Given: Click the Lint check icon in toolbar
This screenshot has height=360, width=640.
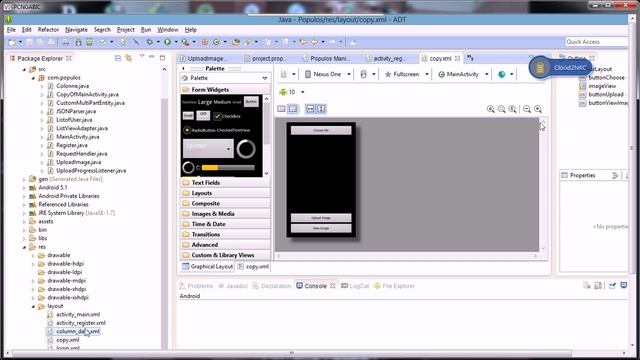Looking at the screenshot, I should click(x=102, y=42).
